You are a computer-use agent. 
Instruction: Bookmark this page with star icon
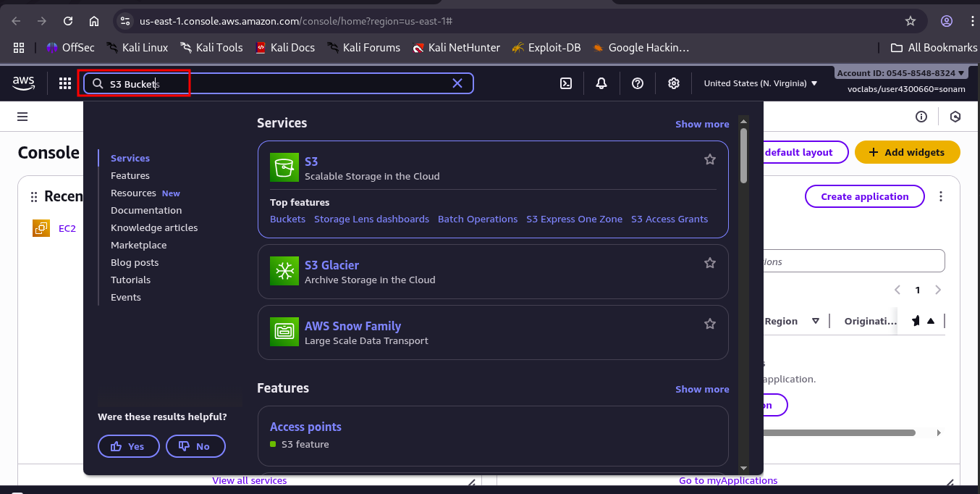pyautogui.click(x=911, y=21)
